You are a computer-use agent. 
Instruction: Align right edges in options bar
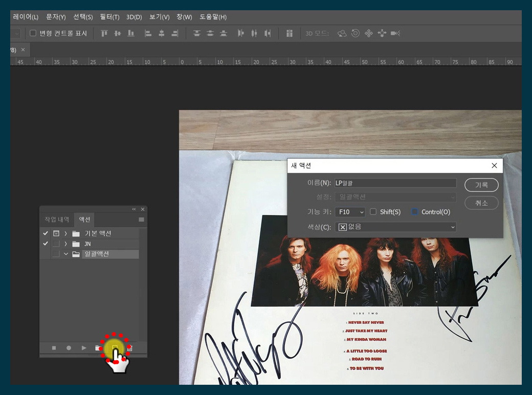(175, 33)
